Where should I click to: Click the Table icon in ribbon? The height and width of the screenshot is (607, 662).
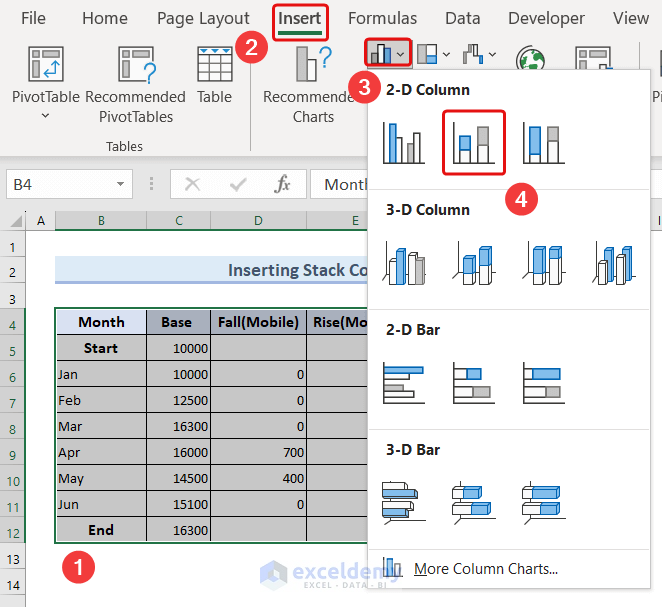pos(214,64)
